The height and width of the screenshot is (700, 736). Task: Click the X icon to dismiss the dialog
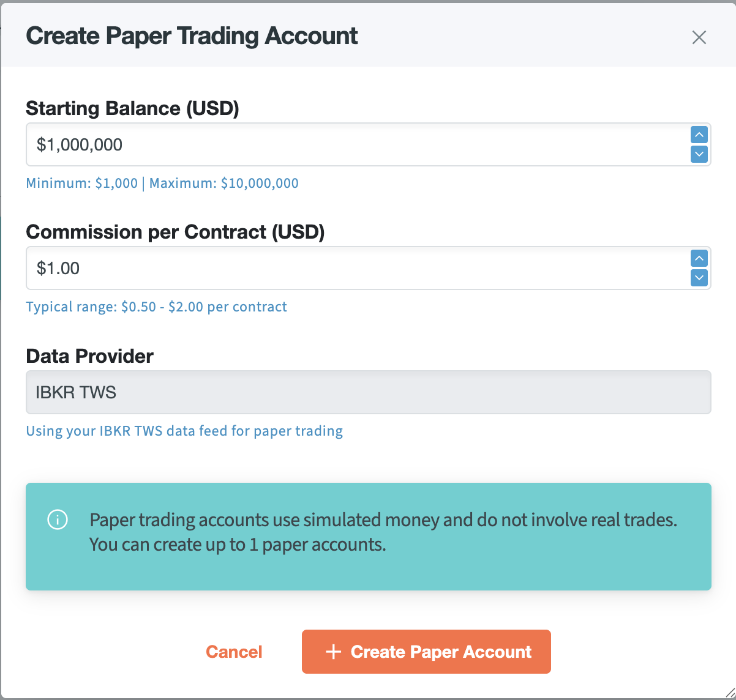(699, 37)
